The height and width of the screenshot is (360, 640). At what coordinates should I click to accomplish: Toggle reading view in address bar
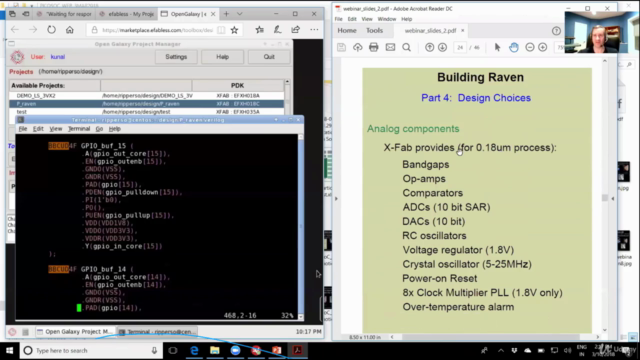221,30
